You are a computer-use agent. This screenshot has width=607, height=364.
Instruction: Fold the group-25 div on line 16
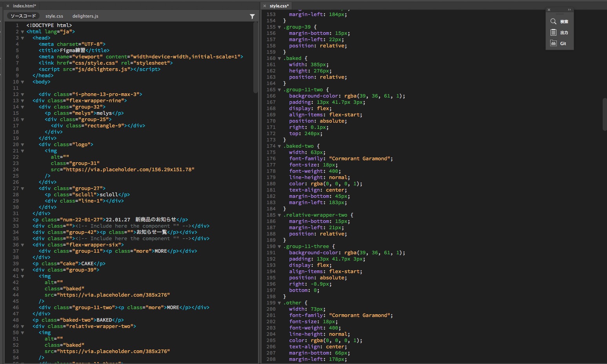(22, 120)
